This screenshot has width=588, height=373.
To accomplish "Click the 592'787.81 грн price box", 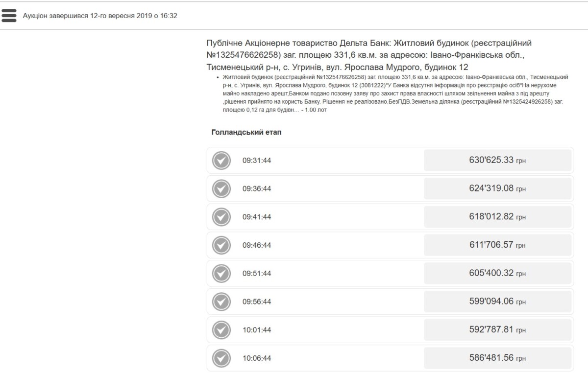I will tap(497, 330).
